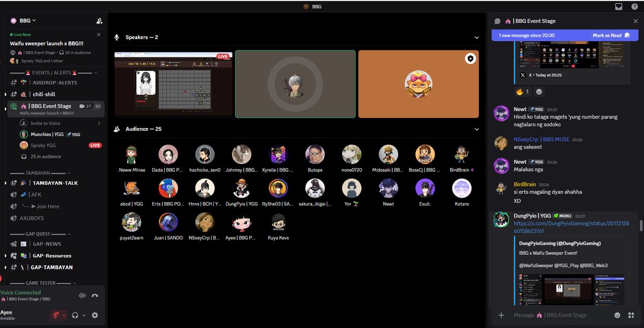The image size is (644, 328).
Task: Open the inbox icon in title bar
Action: point(619,7)
